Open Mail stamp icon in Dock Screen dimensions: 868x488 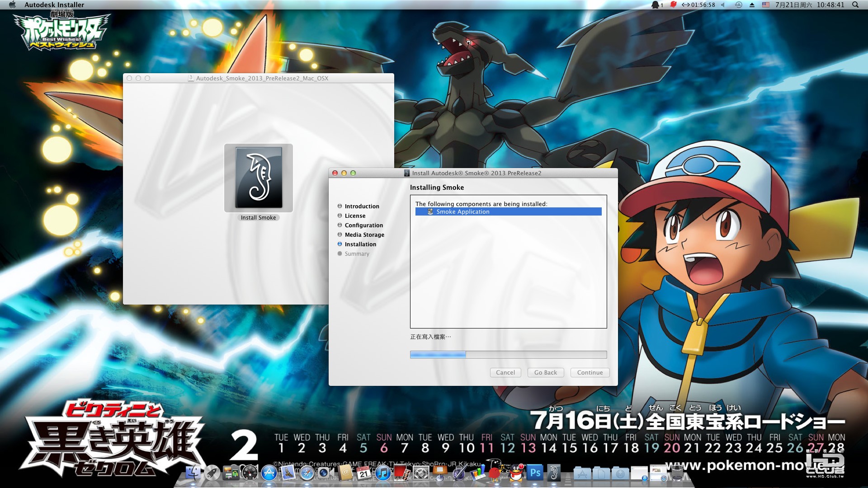288,473
